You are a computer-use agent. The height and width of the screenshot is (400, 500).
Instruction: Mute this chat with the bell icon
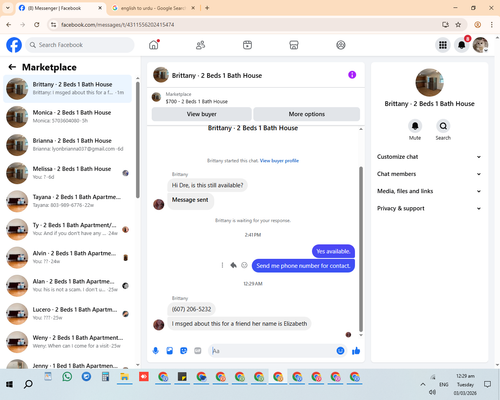coord(415,126)
